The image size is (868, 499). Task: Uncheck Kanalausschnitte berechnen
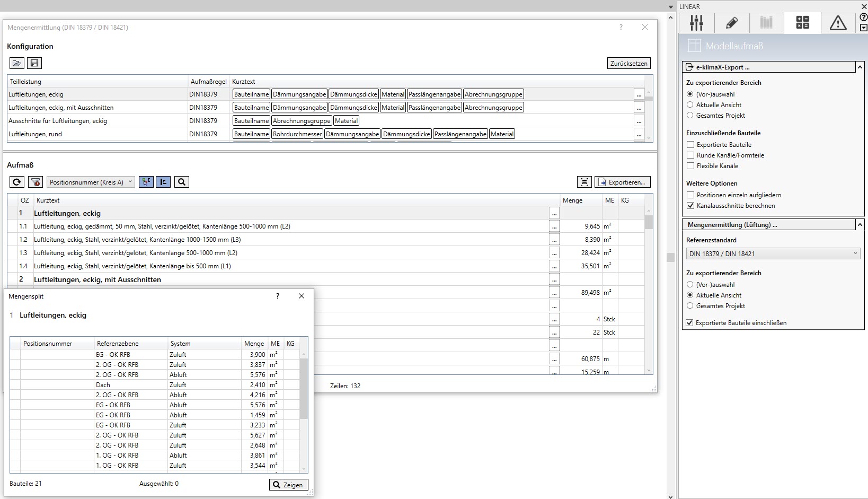[690, 206]
